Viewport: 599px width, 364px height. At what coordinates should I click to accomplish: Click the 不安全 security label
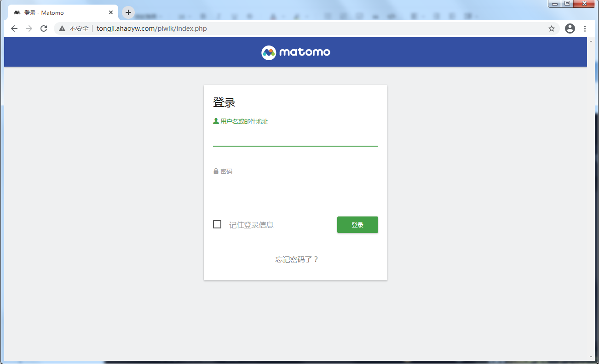[x=79, y=28]
